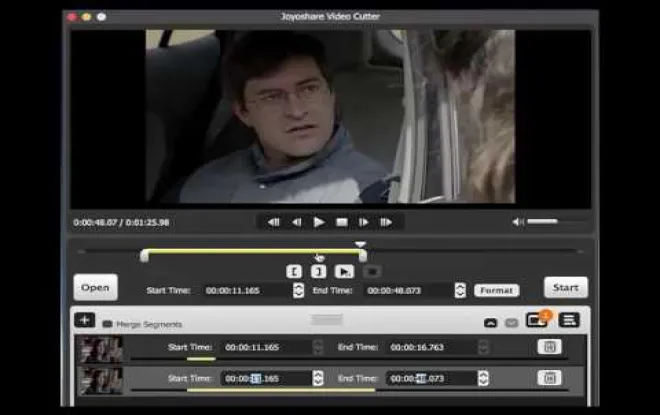660x415 pixels.
Task: Select the second segment thumbnail
Action: point(100,380)
